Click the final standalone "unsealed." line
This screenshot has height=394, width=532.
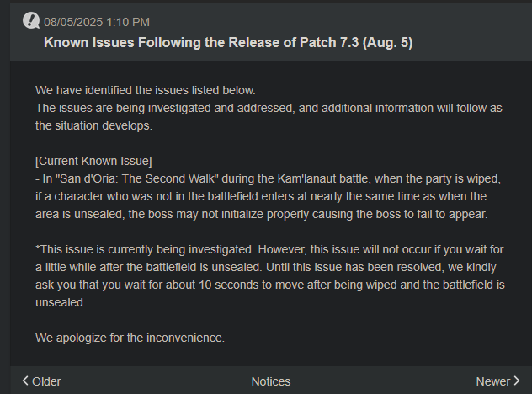(x=61, y=302)
